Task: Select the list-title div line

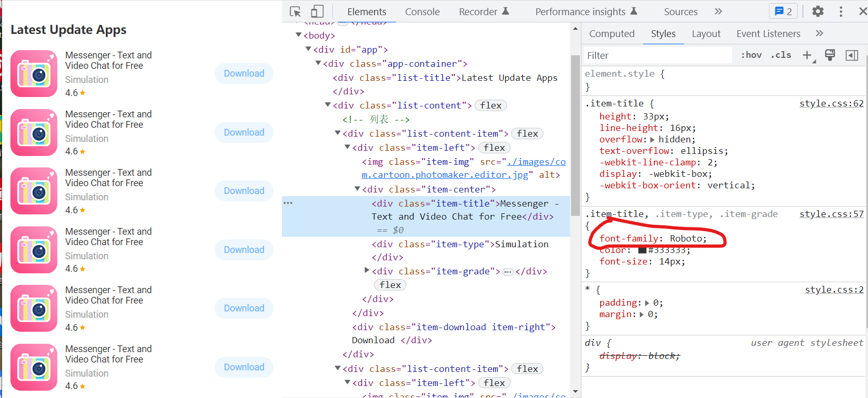Action: coord(445,84)
